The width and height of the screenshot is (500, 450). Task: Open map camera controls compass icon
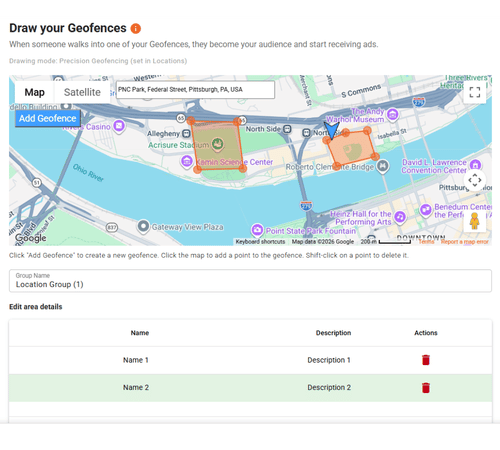click(475, 180)
